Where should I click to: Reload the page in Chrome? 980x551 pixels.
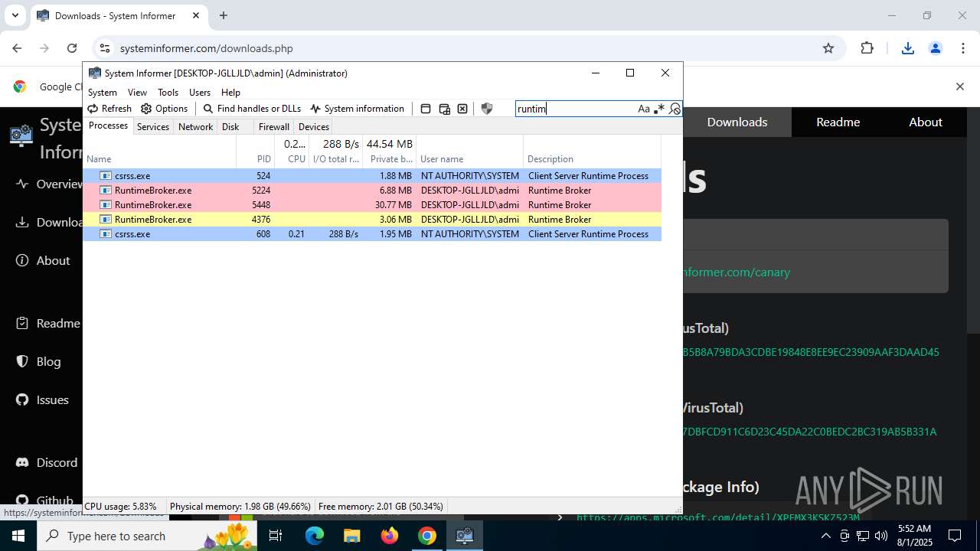click(x=72, y=48)
